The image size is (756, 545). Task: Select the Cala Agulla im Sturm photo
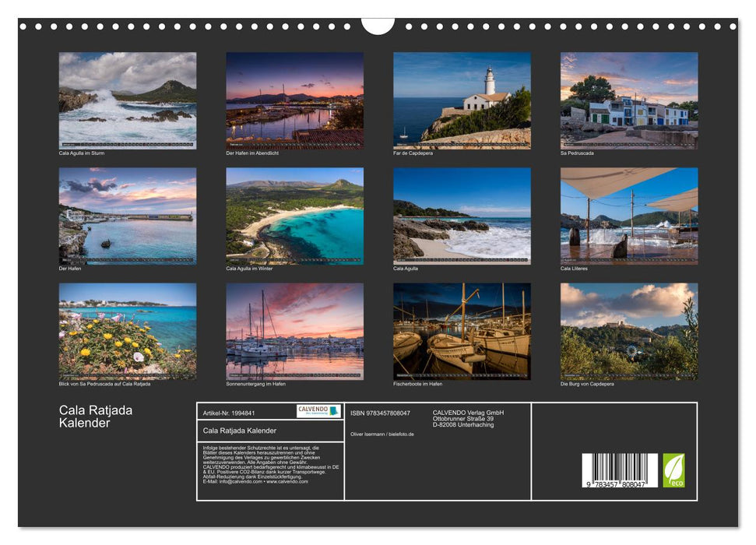[128, 101]
